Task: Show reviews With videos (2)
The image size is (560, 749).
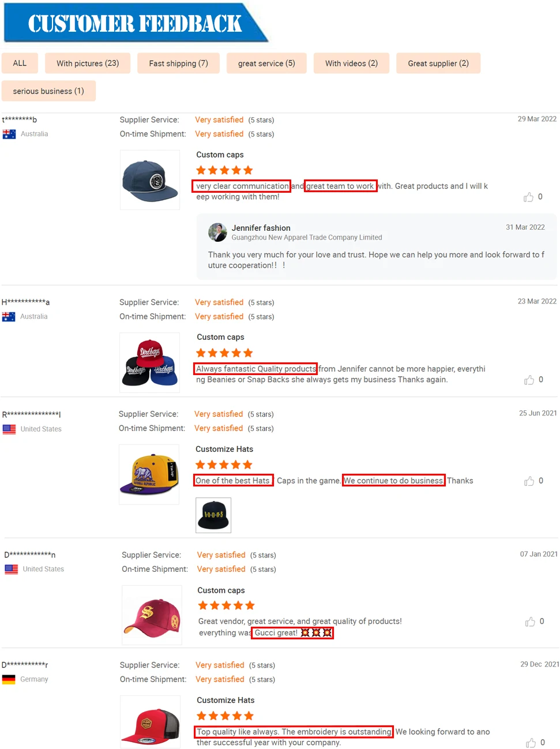Action: pos(351,63)
